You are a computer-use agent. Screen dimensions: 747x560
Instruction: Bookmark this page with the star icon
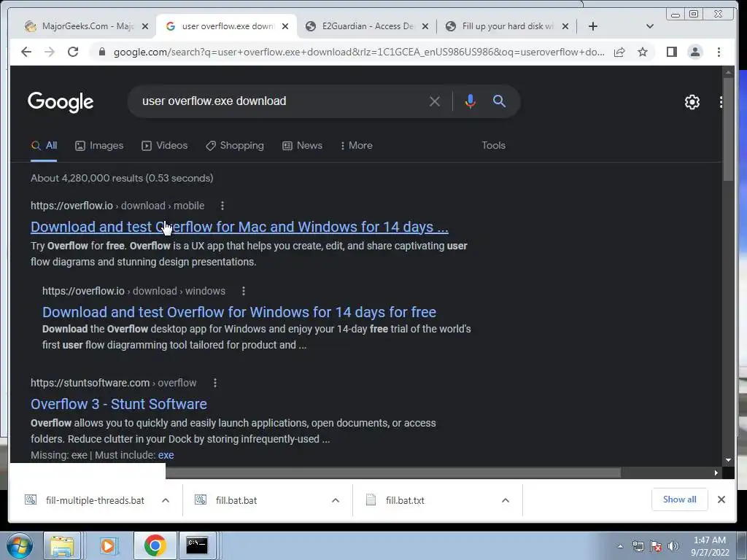click(x=643, y=52)
